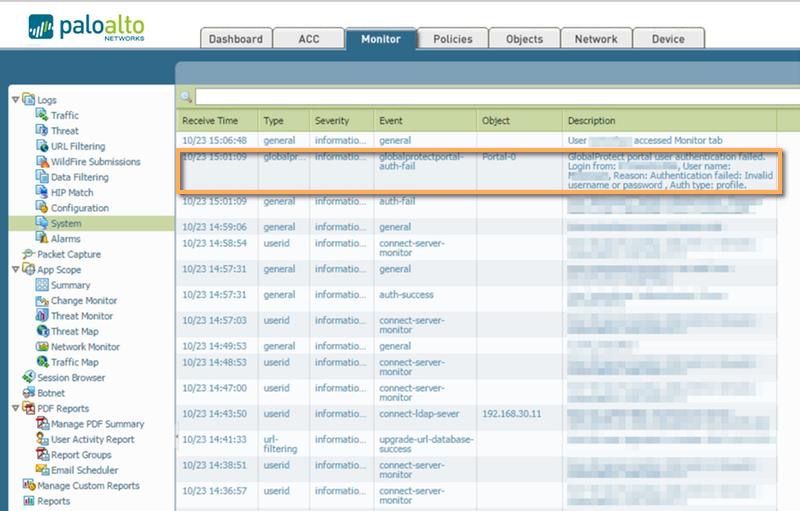
Task: Click the Network Monitor icon
Action: click(42, 346)
